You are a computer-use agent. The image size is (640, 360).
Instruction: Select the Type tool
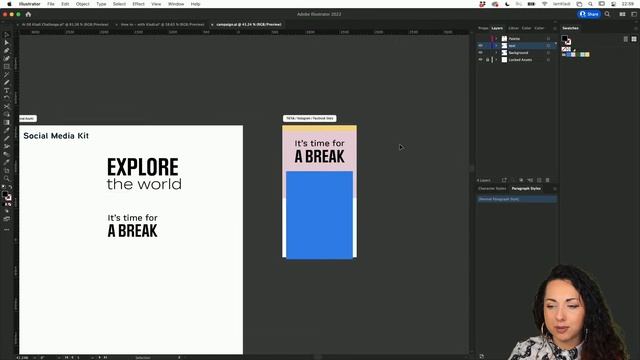[7, 90]
